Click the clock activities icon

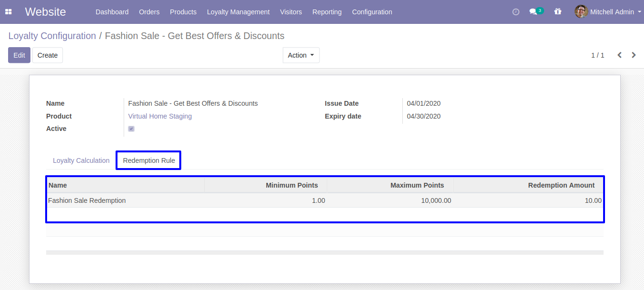(x=516, y=12)
